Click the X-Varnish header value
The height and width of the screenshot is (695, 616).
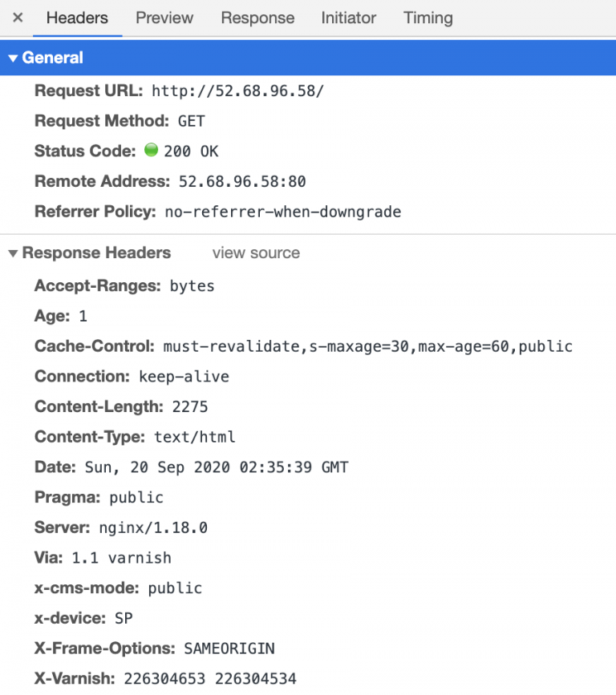coord(209,678)
